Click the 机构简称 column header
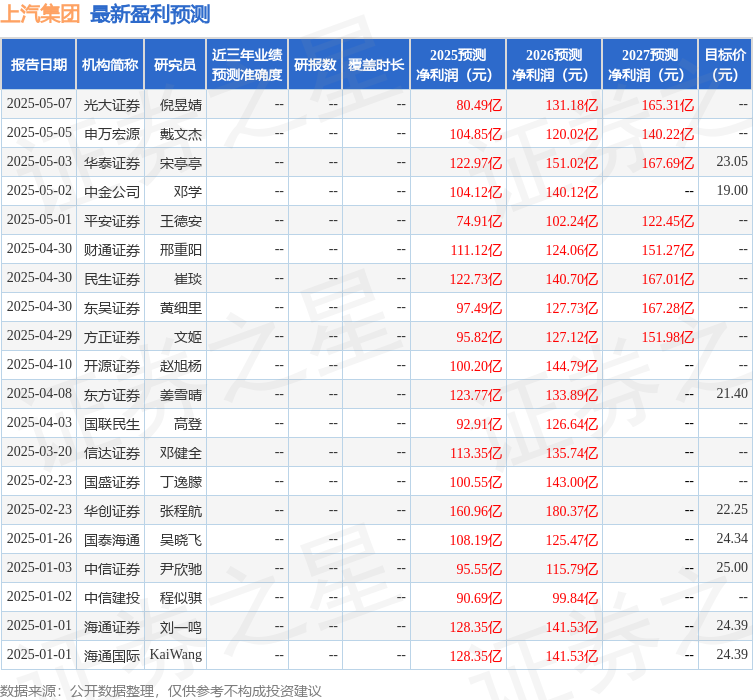The width and height of the screenshot is (753, 700). (x=110, y=65)
